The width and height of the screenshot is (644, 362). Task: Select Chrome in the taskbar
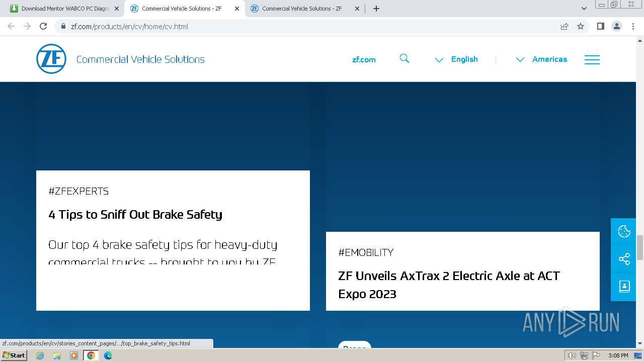click(91, 355)
